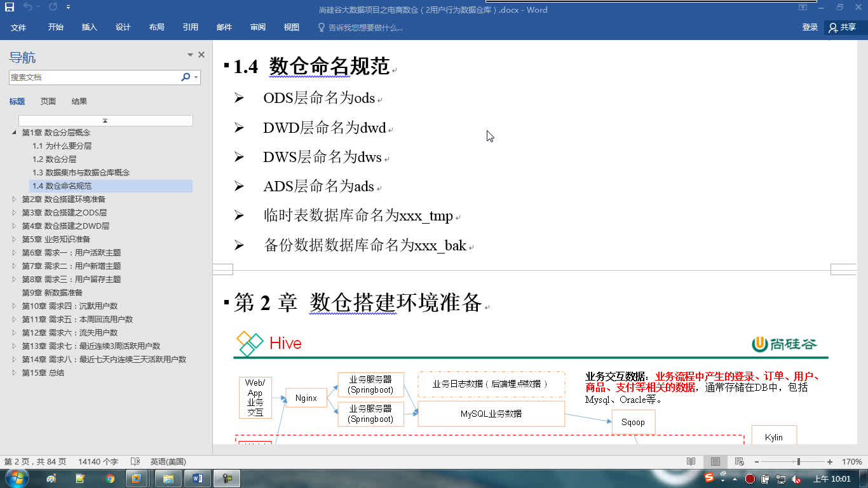Screen dimensions: 868x488
Task: Open navigation pane task options arrow
Action: [190, 55]
